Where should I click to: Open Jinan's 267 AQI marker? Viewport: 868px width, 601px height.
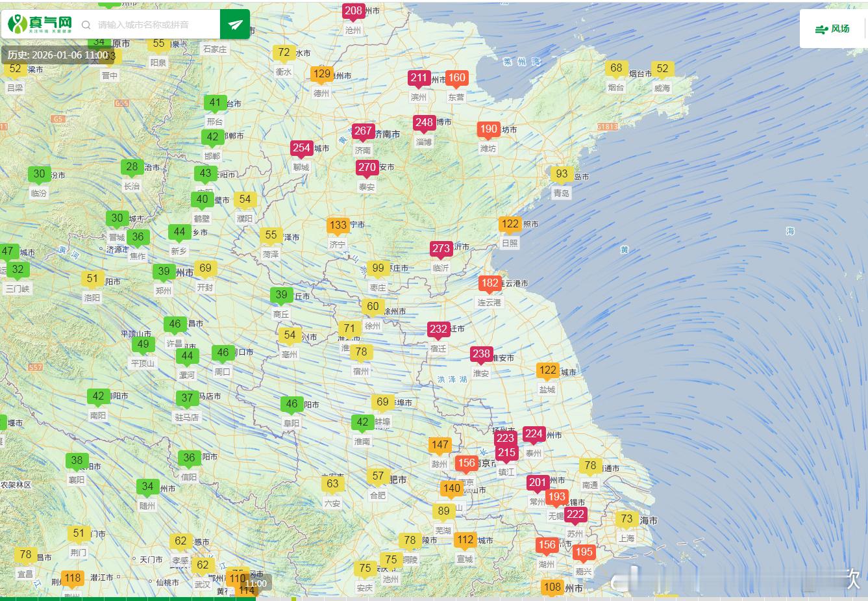(x=363, y=131)
